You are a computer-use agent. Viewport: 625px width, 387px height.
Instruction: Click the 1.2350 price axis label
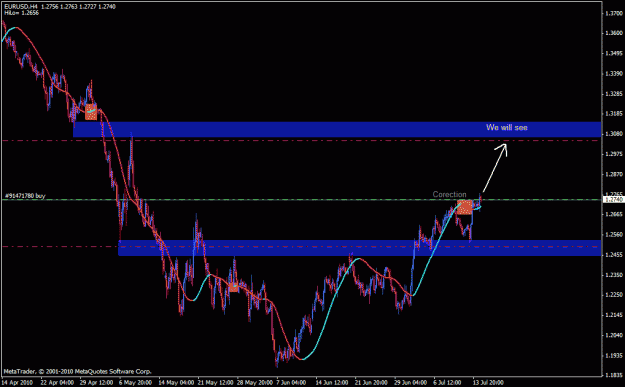point(613,275)
